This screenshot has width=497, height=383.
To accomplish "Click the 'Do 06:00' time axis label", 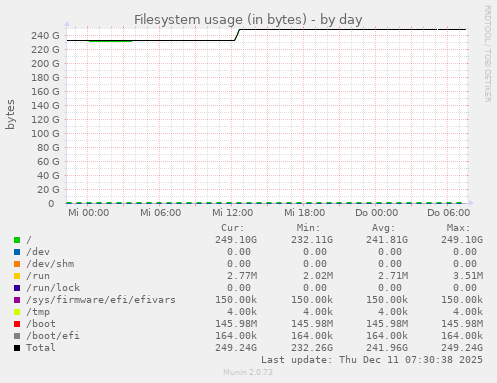I will (449, 213).
